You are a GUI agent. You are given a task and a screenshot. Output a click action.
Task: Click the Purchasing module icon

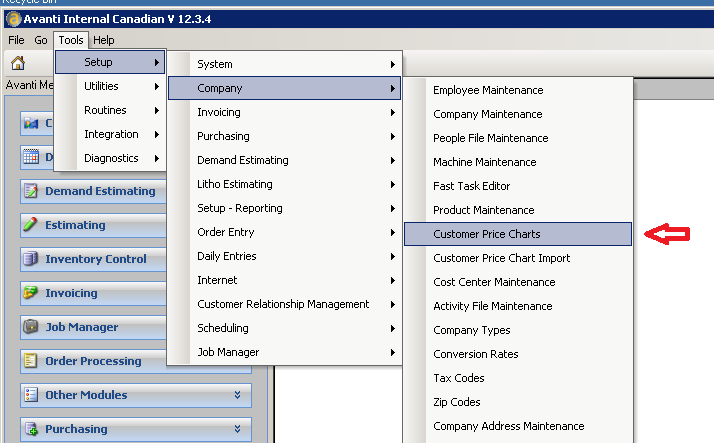click(x=31, y=429)
